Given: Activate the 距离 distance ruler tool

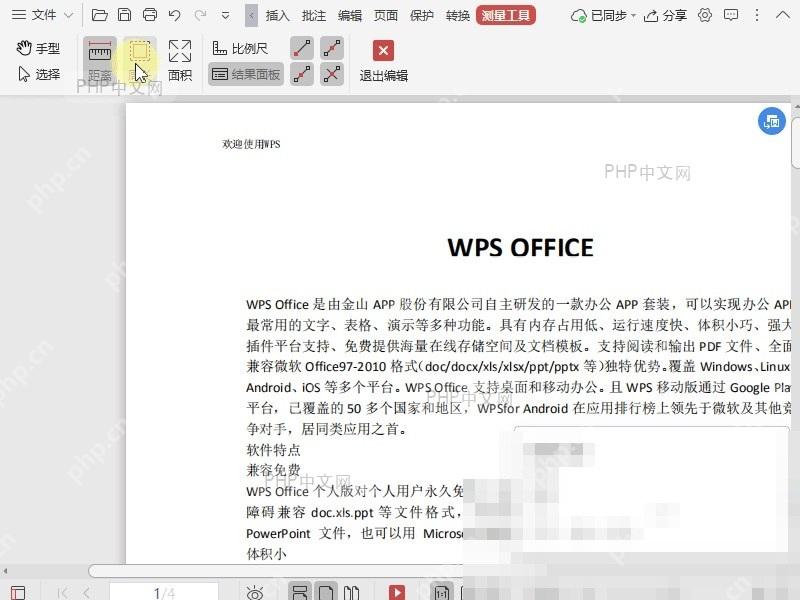Looking at the screenshot, I should [99, 61].
